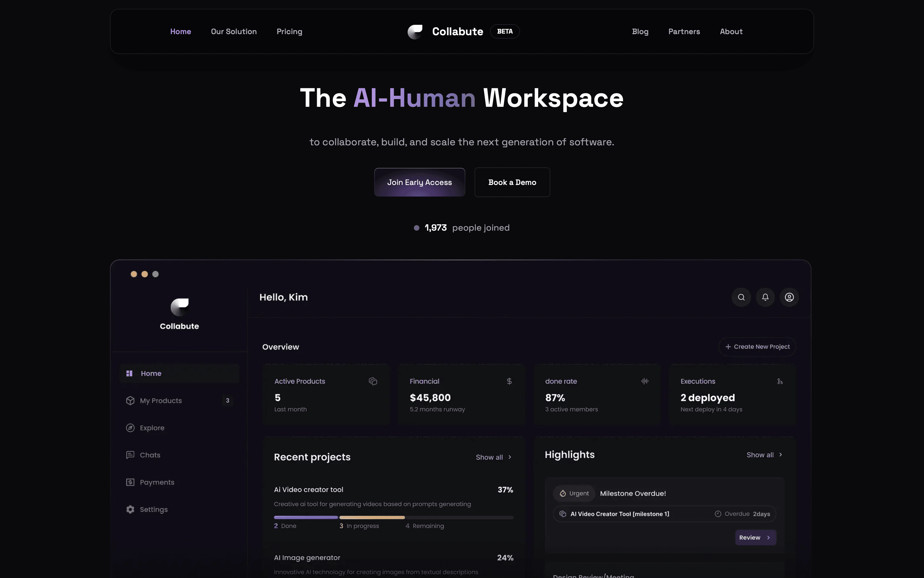Click the Ai Video creator tool project title
The image size is (924, 578).
309,490
